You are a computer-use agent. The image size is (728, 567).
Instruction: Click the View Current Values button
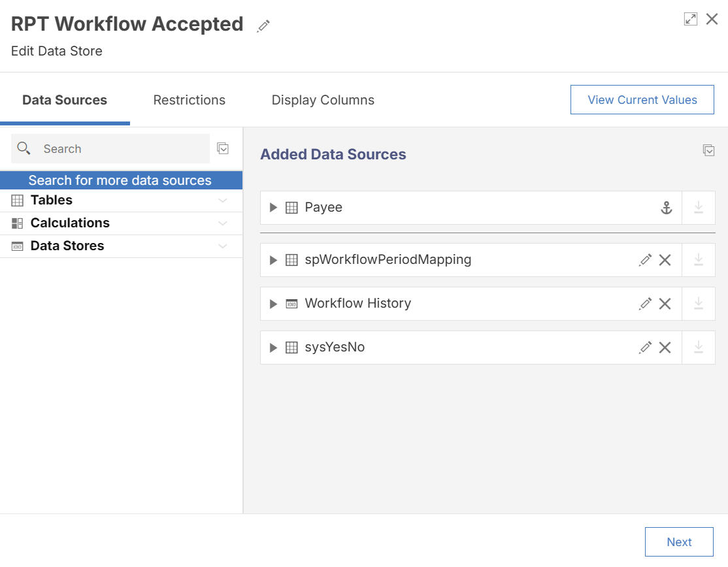(x=642, y=100)
